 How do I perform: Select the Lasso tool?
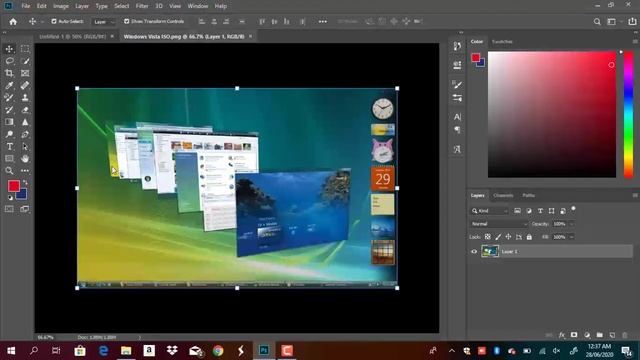click(x=9, y=61)
